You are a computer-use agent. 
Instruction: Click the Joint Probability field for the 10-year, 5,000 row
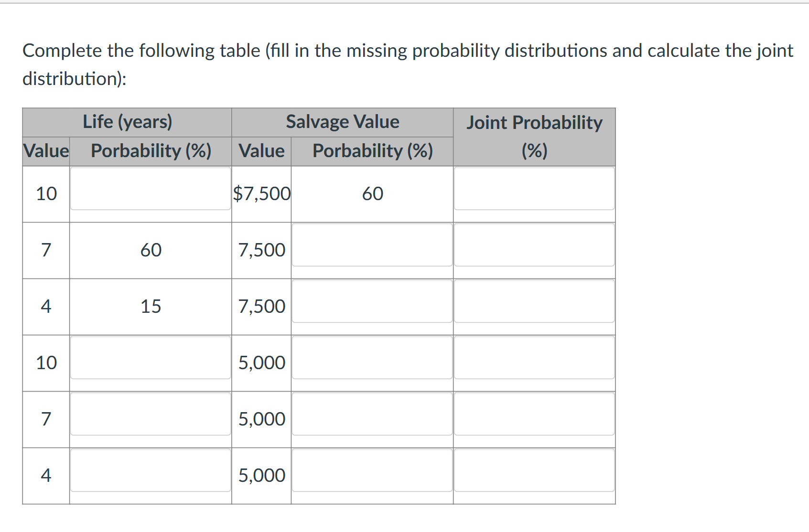(x=534, y=358)
